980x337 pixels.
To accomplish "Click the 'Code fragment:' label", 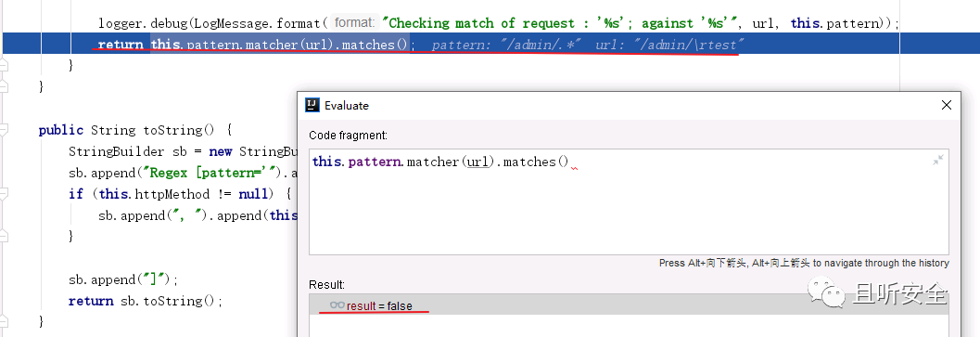I will (x=348, y=136).
